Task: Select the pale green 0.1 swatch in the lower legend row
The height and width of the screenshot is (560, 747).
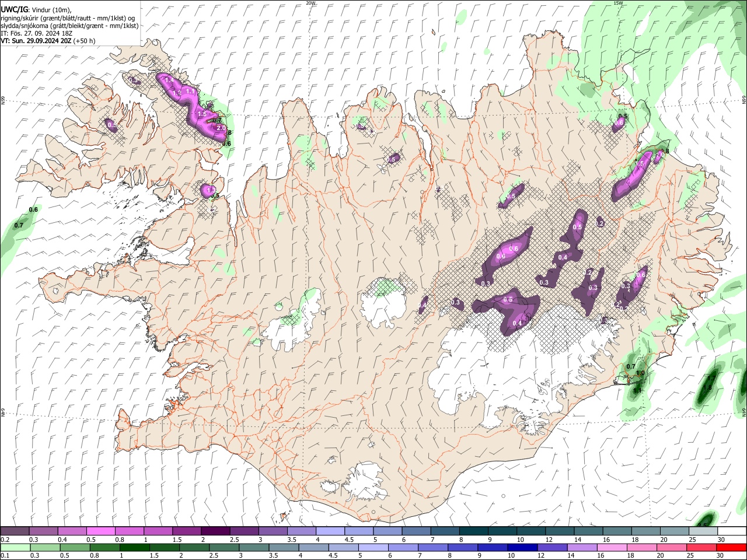Action: tap(15, 547)
